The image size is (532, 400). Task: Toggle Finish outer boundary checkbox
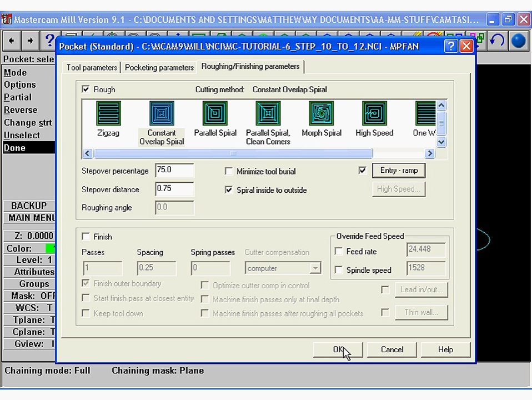86,283
